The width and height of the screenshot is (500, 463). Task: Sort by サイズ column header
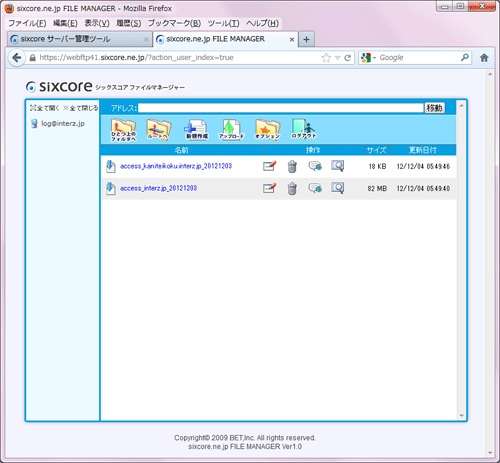[x=377, y=150]
